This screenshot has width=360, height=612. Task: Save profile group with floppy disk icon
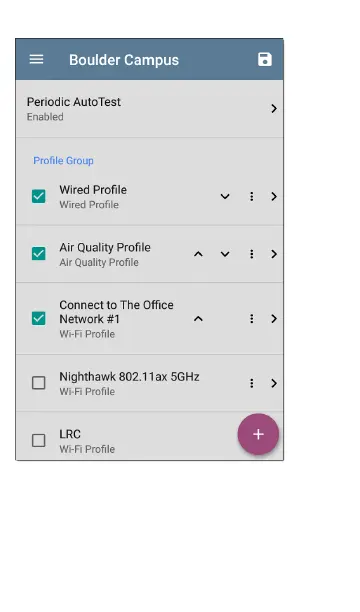click(x=265, y=59)
